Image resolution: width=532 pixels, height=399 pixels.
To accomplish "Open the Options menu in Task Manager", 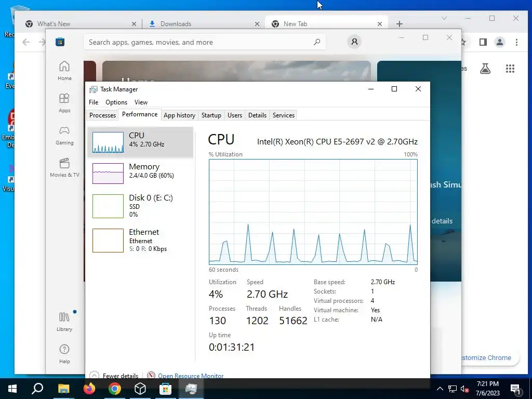I will click(x=116, y=102).
